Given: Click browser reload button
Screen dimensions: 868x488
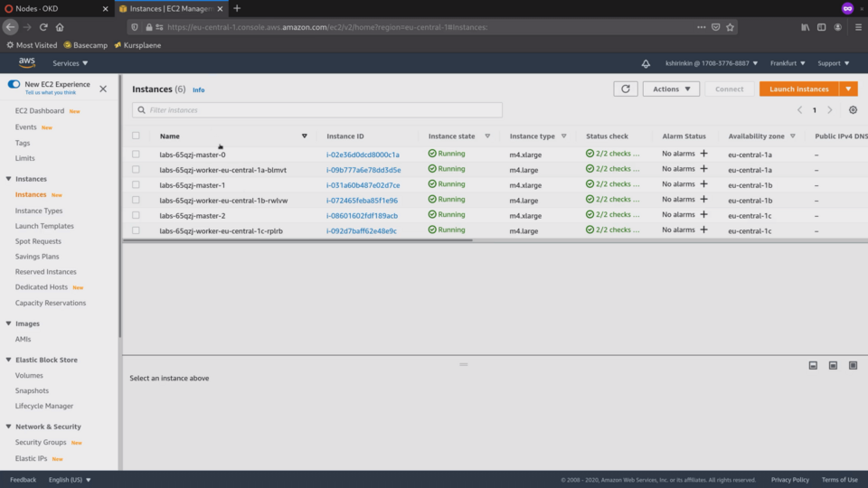Looking at the screenshot, I should (x=43, y=27).
